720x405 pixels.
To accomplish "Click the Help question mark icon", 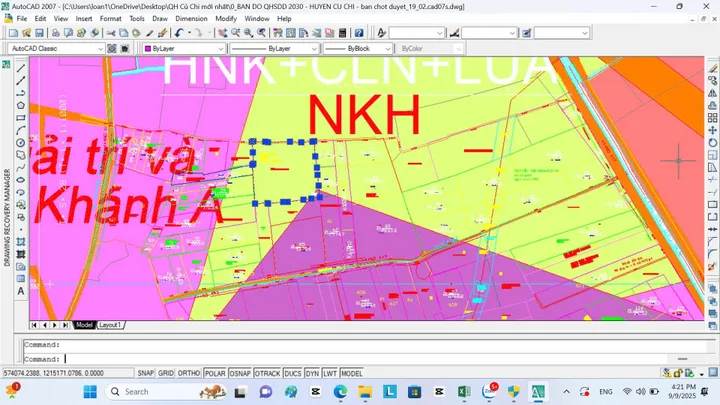I will tap(359, 33).
